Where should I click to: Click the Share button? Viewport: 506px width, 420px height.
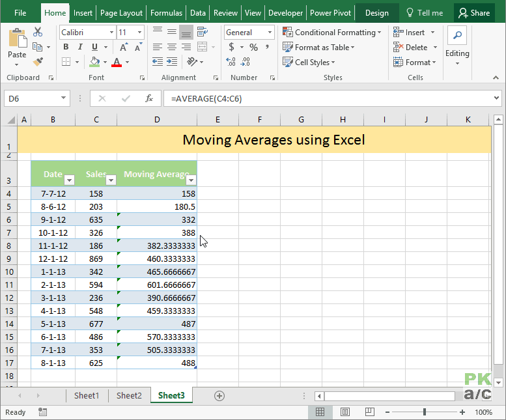pos(474,13)
